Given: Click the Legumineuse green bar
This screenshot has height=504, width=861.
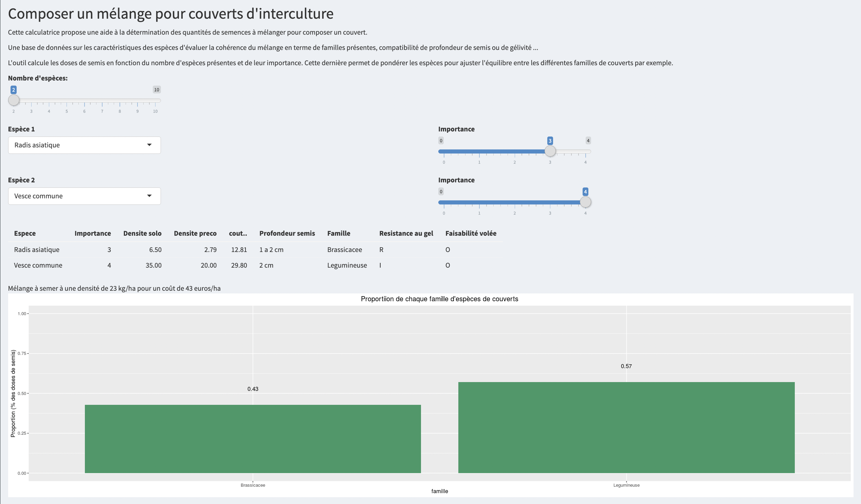Looking at the screenshot, I should click(x=626, y=428).
